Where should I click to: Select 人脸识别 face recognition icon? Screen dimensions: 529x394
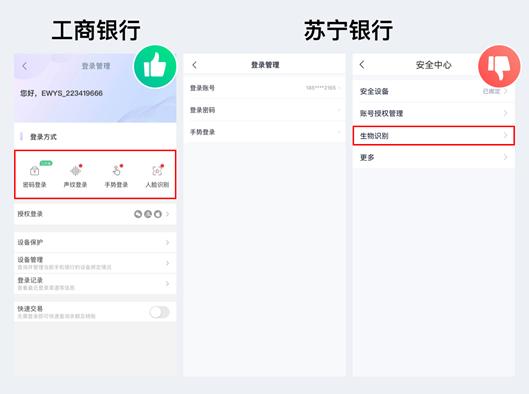tap(157, 171)
